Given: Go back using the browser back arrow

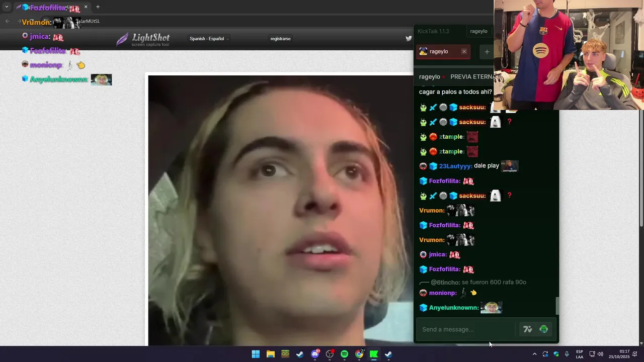Looking at the screenshot, I should coord(7,21).
